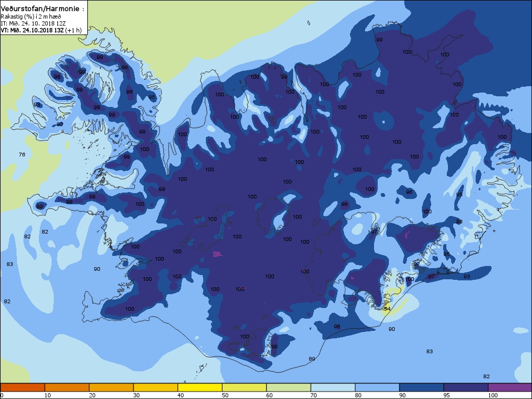Click the 92 humidity value in the Westfjords
Image resolution: width=532 pixels, height=399 pixels.
(x=60, y=124)
